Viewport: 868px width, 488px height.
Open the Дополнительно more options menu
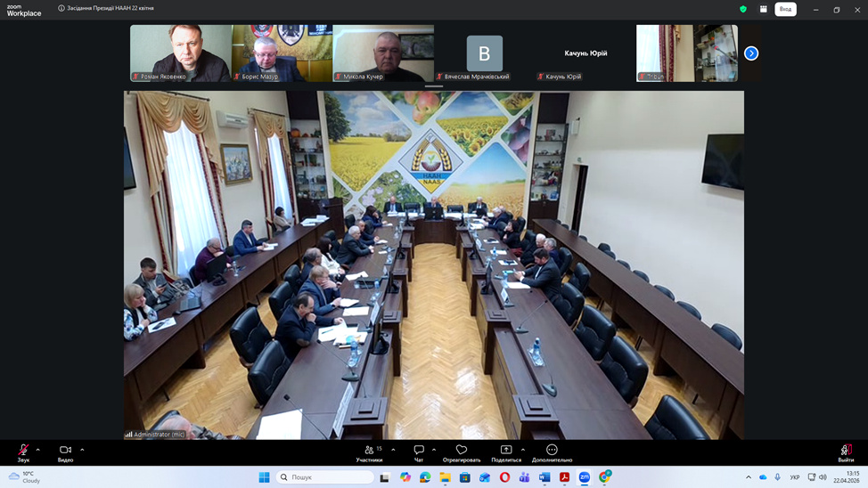[x=552, y=451]
